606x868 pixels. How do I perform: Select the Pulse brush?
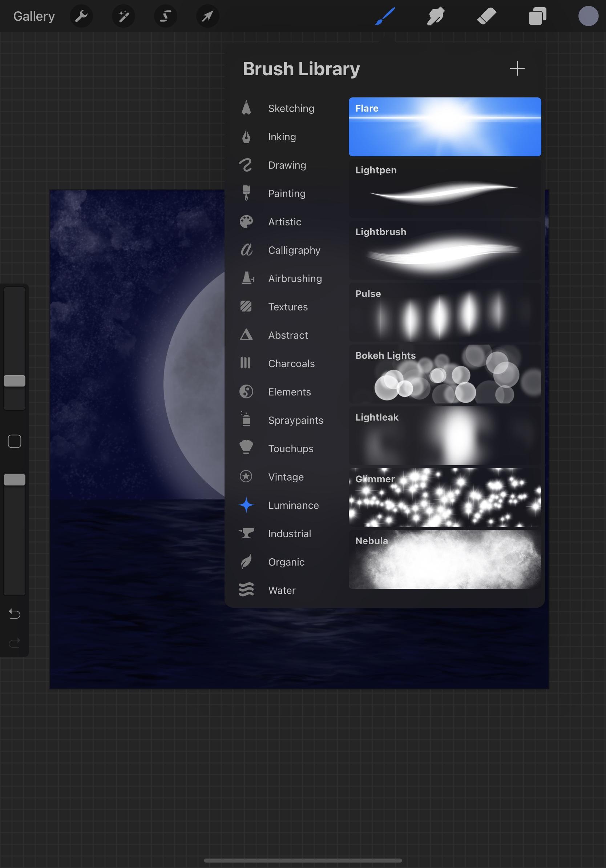[445, 312]
